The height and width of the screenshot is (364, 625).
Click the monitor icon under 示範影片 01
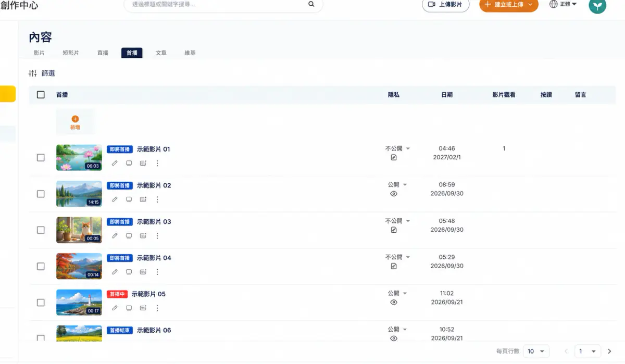coord(129,163)
